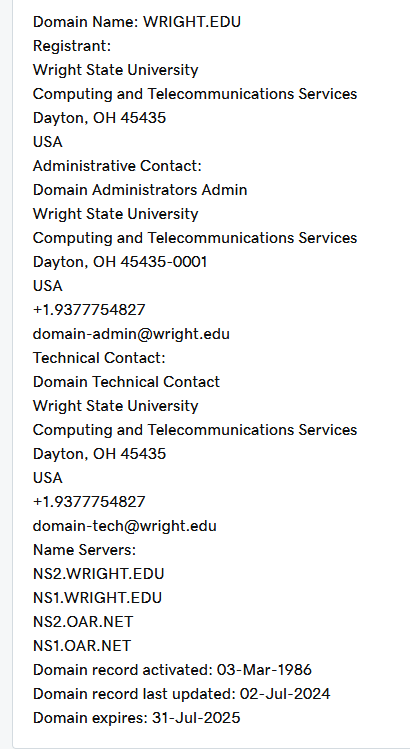Click the Domain Administrators Admin text
Image resolution: width=410 pixels, height=749 pixels.
(140, 190)
